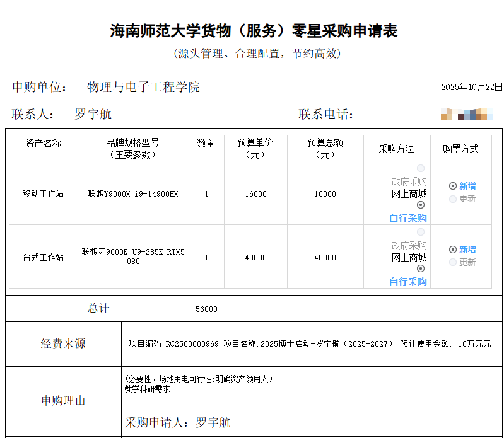The width and height of the screenshot is (504, 438).
Task: Click the 总计 value 56000
Action: point(206,309)
